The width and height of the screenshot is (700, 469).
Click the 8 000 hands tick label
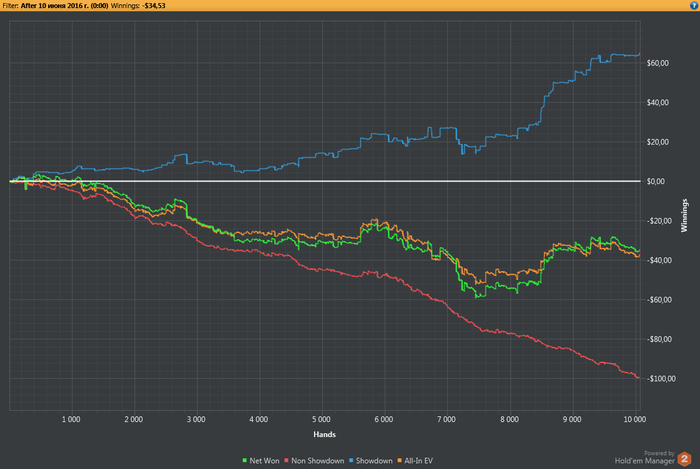[x=509, y=419]
